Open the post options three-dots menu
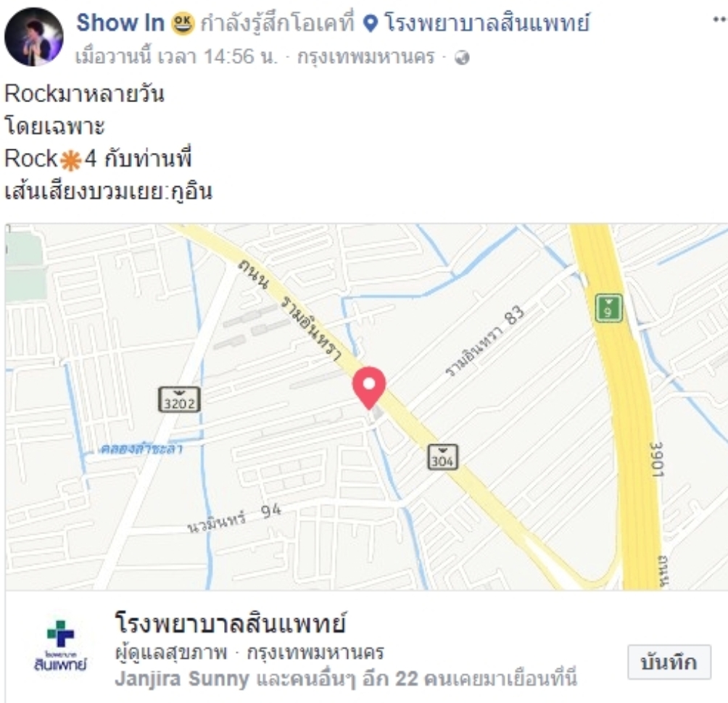 pyautogui.click(x=719, y=20)
